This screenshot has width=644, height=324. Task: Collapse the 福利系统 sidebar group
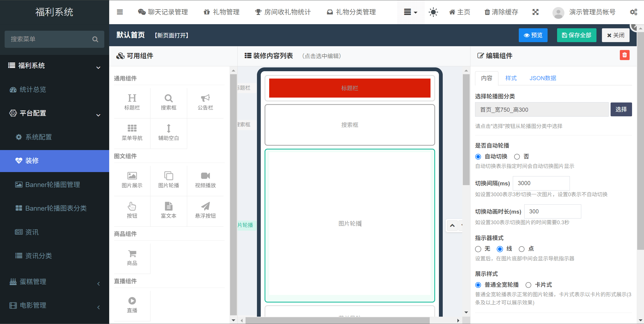pyautogui.click(x=54, y=66)
